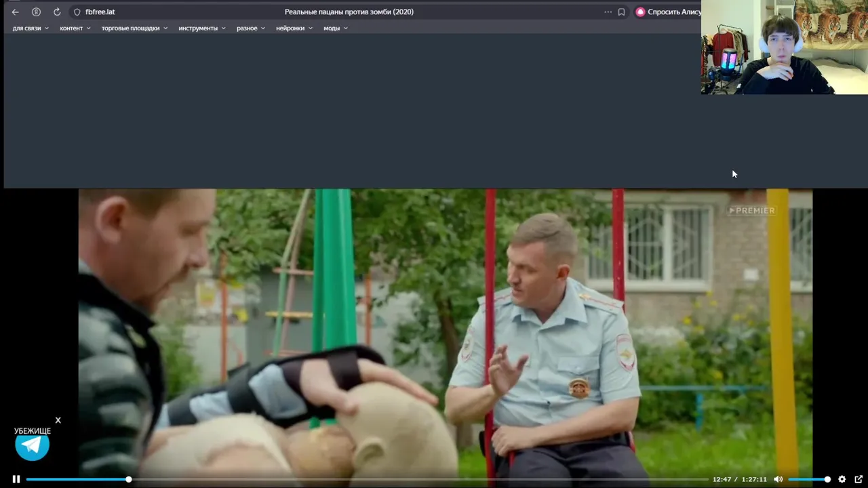Image resolution: width=868 pixels, height=488 pixels.
Task: Click the webcam overlay thumbnail
Action: click(785, 47)
